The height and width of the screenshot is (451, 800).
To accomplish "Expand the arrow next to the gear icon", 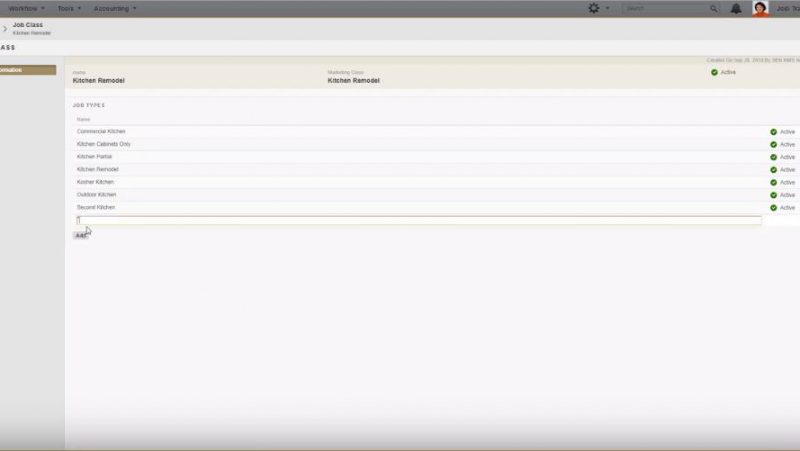I will pos(607,8).
